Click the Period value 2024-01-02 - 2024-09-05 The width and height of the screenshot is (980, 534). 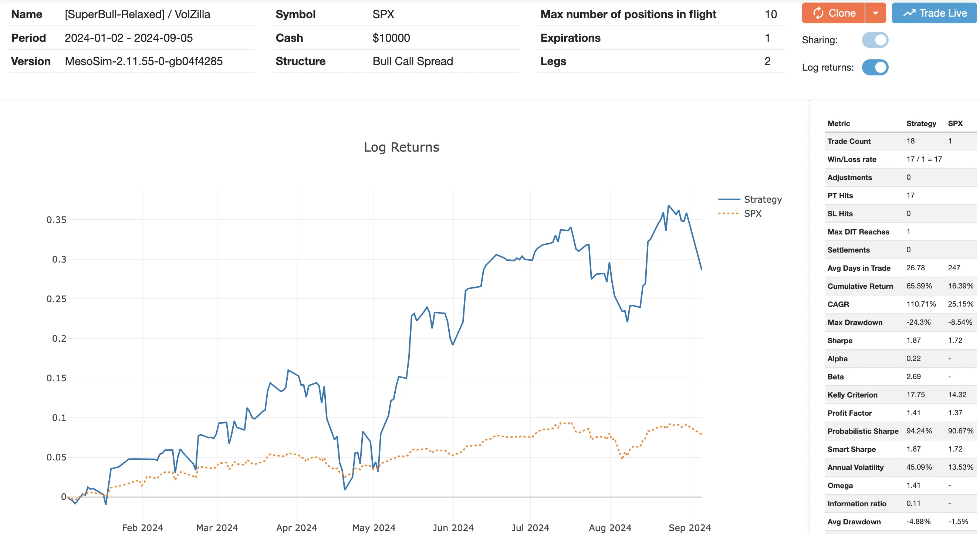(x=129, y=38)
